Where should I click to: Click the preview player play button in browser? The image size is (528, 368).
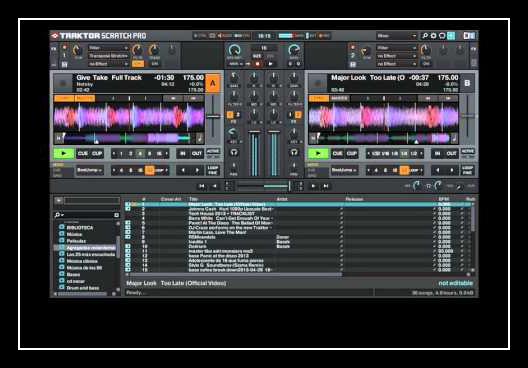[59, 201]
